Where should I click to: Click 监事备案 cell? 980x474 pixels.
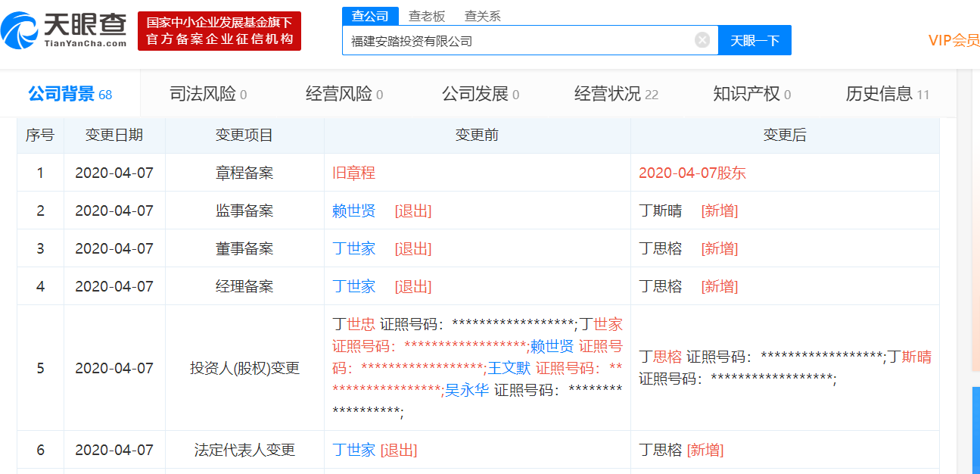click(x=244, y=210)
